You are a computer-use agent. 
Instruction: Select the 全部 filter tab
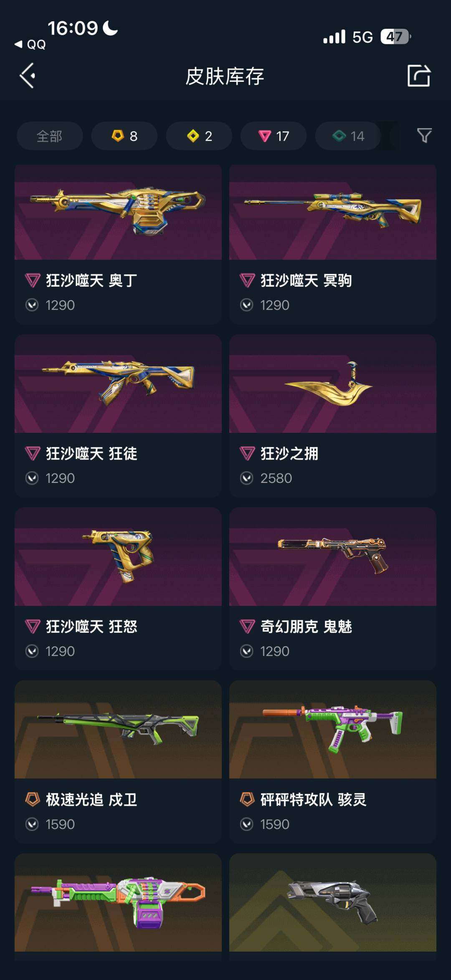(x=50, y=136)
